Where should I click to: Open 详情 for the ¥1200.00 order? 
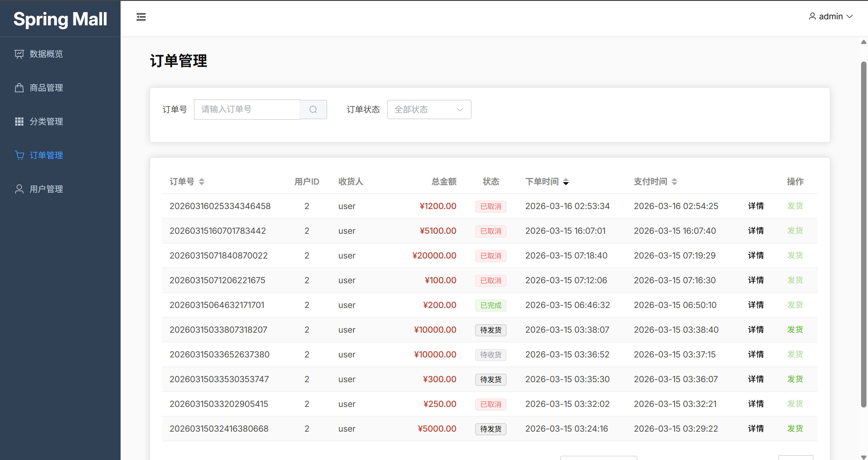756,206
